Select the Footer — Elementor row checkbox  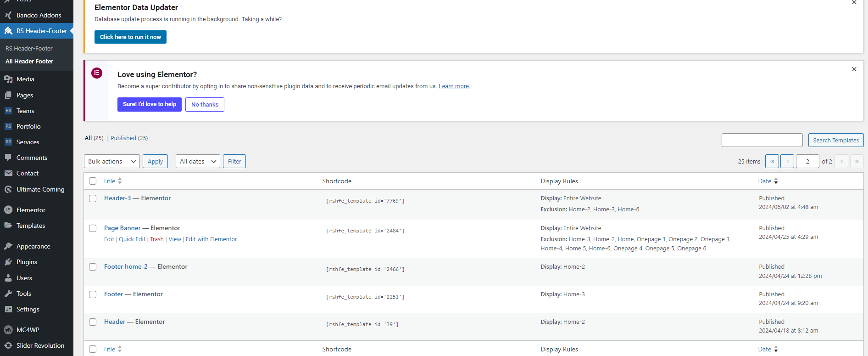pyautogui.click(x=93, y=294)
